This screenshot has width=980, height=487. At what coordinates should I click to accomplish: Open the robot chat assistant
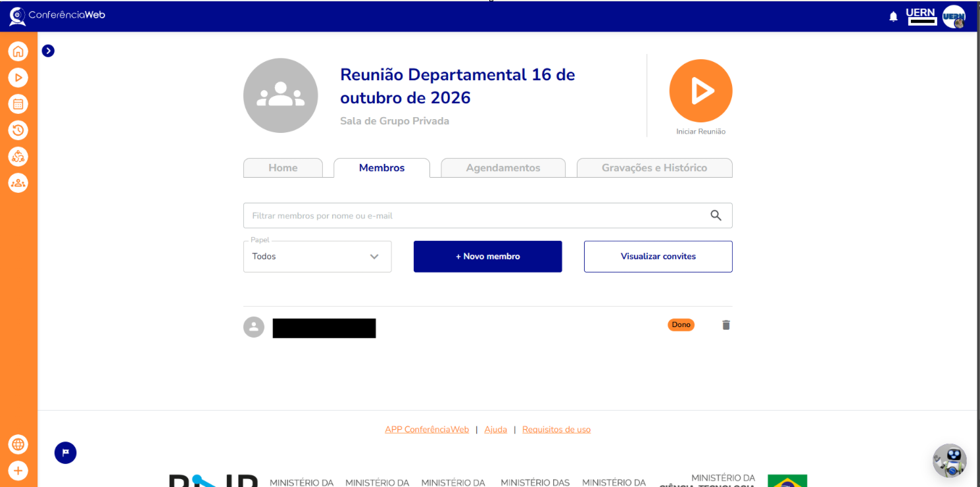(x=950, y=461)
